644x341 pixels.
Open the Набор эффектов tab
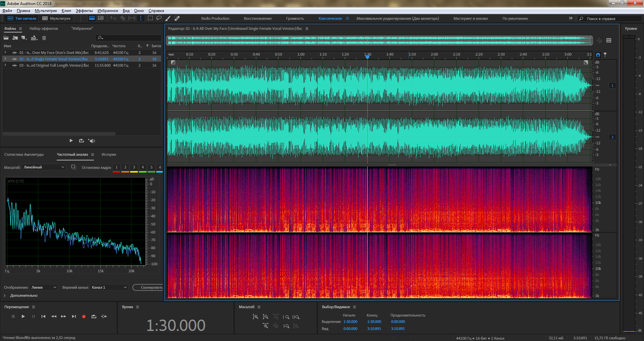click(44, 28)
